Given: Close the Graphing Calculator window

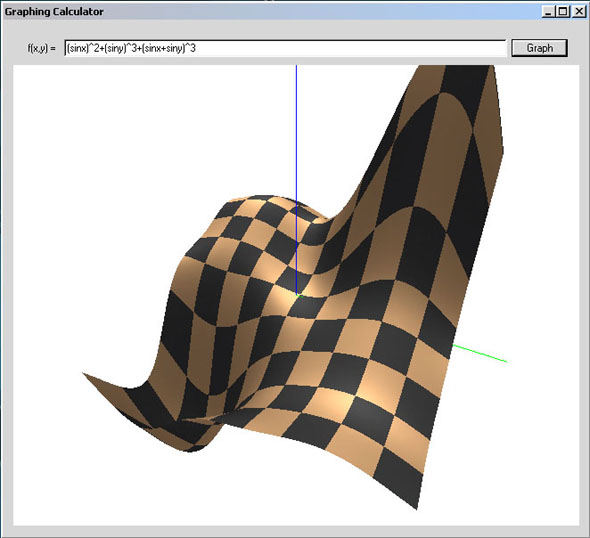Looking at the screenshot, I should pyautogui.click(x=578, y=12).
